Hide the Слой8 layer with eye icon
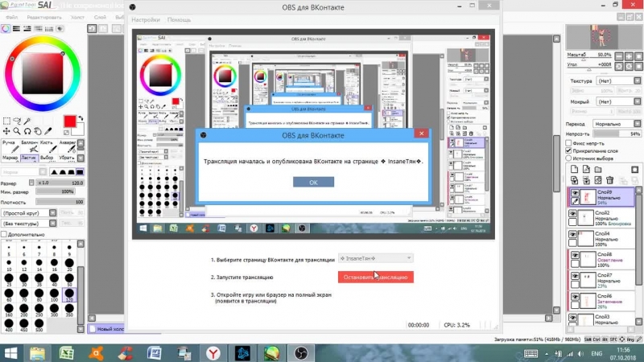Image resolution: width=644 pixels, height=362 pixels. 575,255
